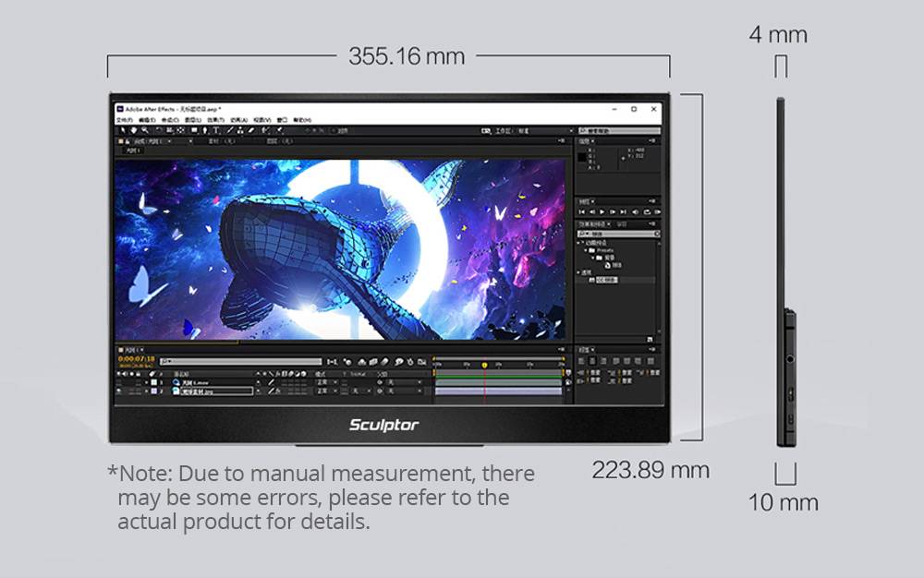
Task: Select the Roto Brush tool
Action: point(264,130)
